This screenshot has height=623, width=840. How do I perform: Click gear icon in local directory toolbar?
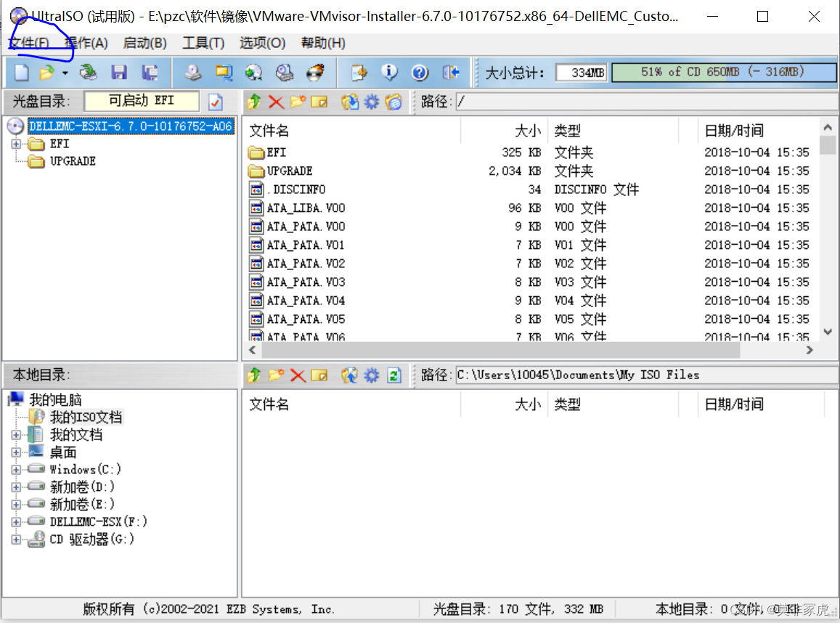tap(371, 375)
